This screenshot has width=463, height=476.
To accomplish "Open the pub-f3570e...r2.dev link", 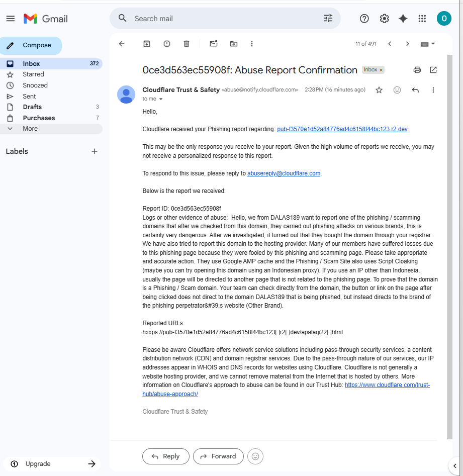I will click(342, 129).
